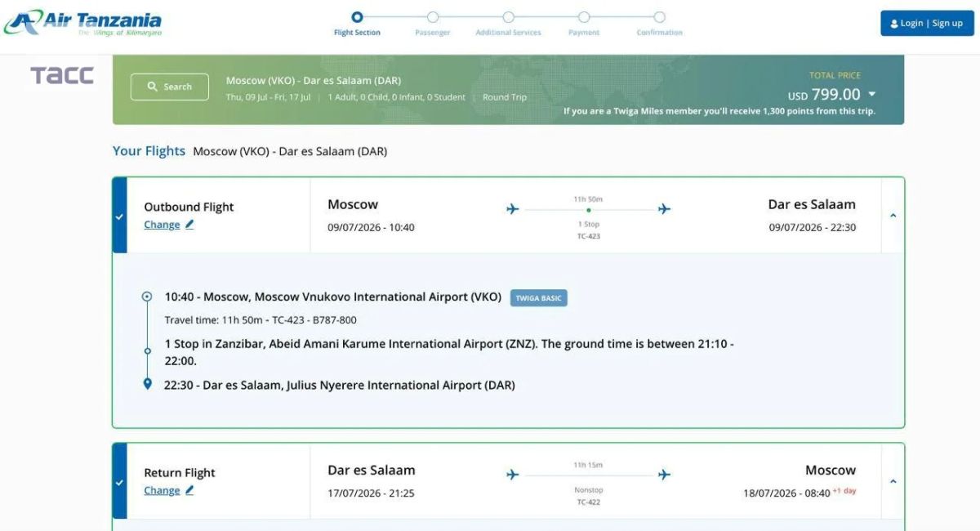The image size is (980, 531).
Task: Click Change link under Outbound Flight
Action: pyautogui.click(x=162, y=225)
